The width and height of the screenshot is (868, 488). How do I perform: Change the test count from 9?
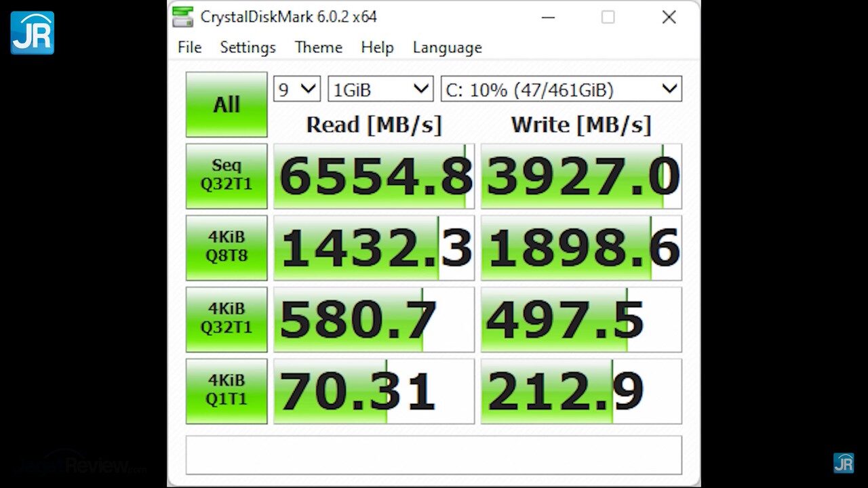tap(296, 88)
